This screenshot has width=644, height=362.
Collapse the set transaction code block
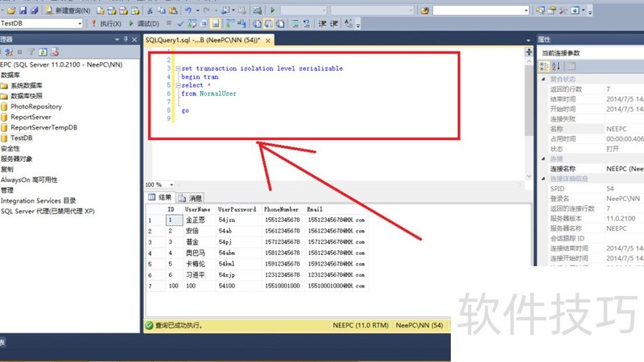pyautogui.click(x=177, y=69)
